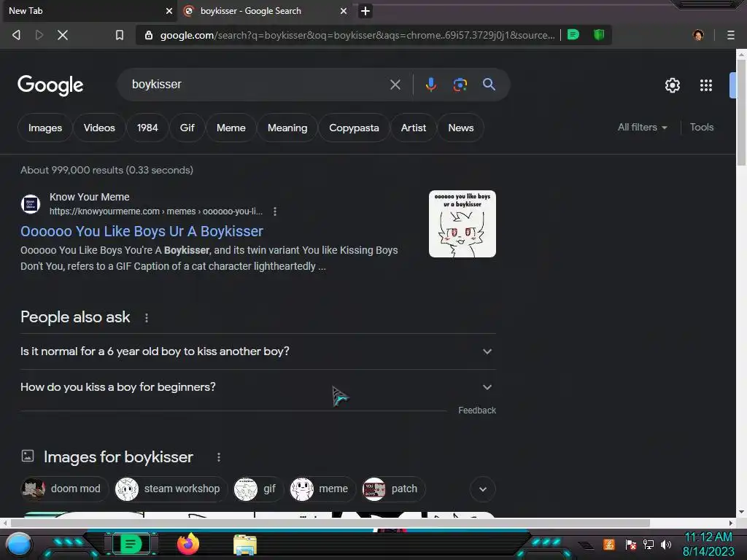Filter results by Videos
Viewport: 747px width, 560px height.
click(99, 128)
